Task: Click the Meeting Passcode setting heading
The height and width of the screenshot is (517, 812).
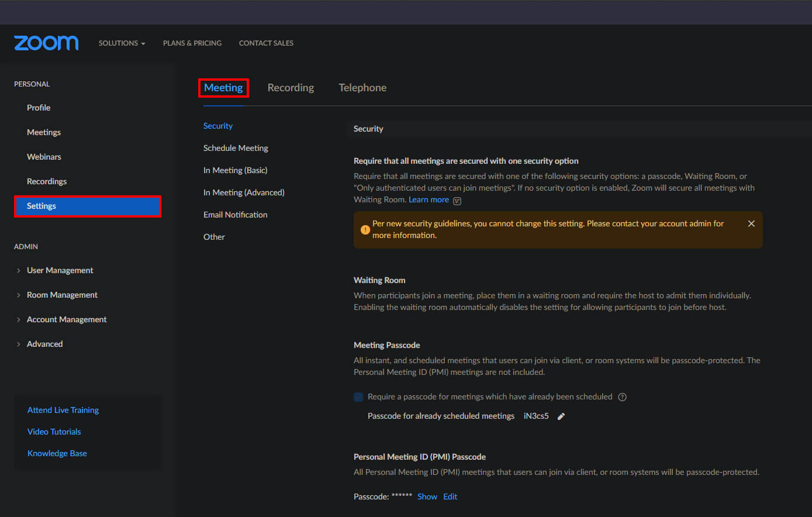Action: (387, 345)
